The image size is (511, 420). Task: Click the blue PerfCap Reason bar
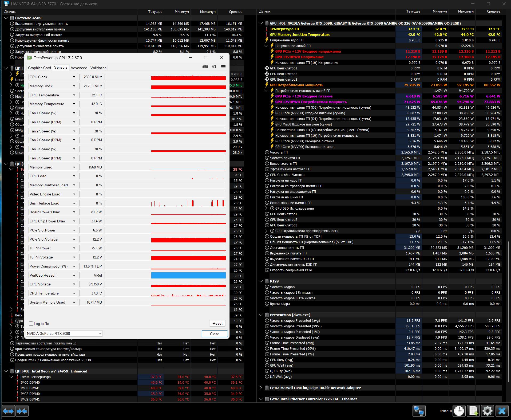pos(188,276)
